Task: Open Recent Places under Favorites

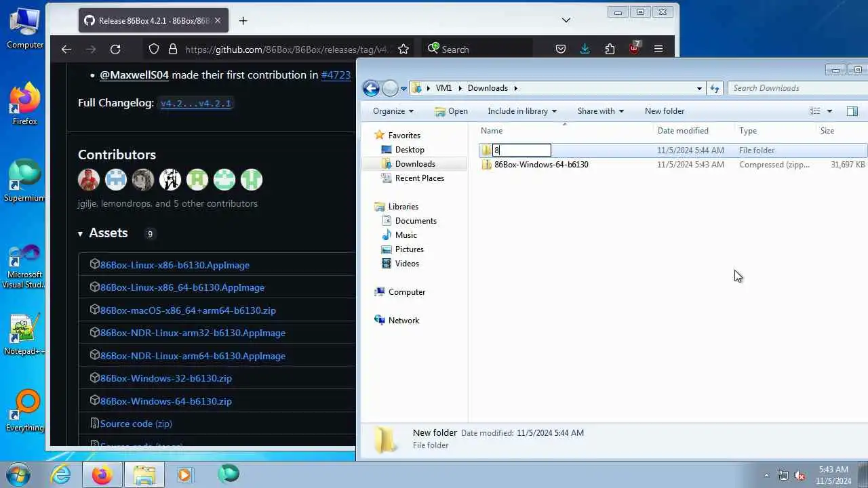Action: click(x=419, y=178)
